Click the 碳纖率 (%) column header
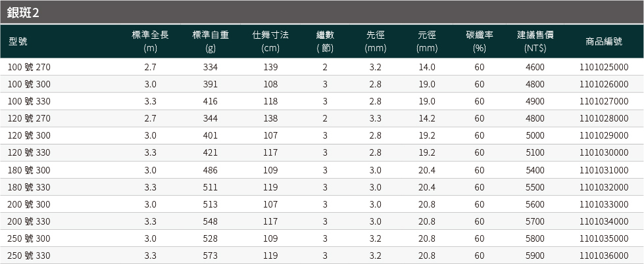 (x=480, y=41)
